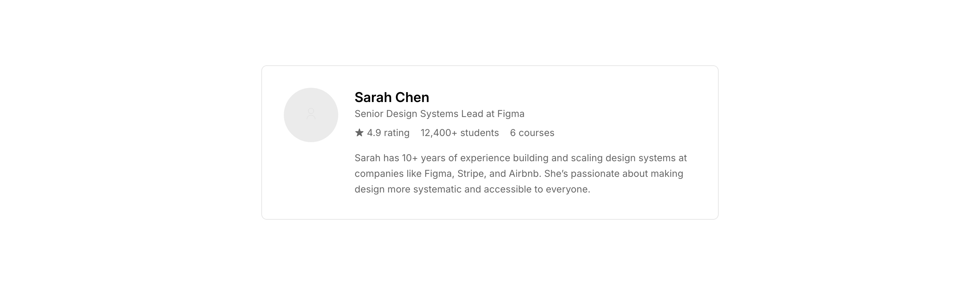This screenshot has width=980, height=285.
Task: Click the first line of Sarah's bio
Action: click(x=520, y=158)
